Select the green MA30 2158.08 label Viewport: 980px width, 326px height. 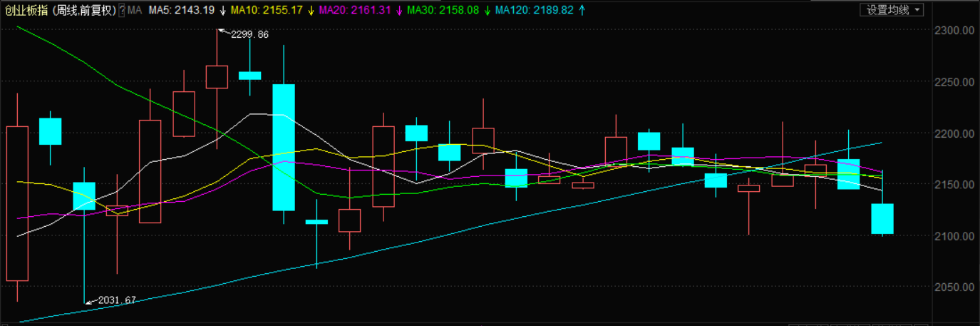pyautogui.click(x=443, y=10)
